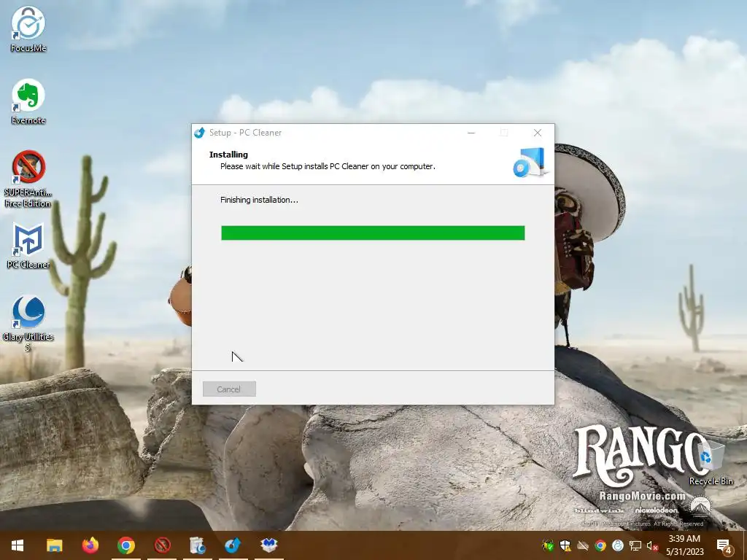Click the 'Installing' heading in setup
The width and height of the screenshot is (747, 560).
click(x=228, y=155)
